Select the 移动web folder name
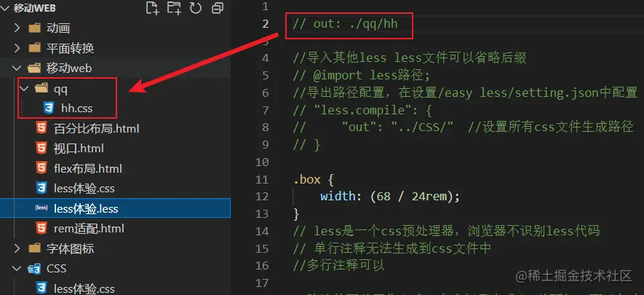Viewport: 644px width, 295px height. (x=69, y=68)
